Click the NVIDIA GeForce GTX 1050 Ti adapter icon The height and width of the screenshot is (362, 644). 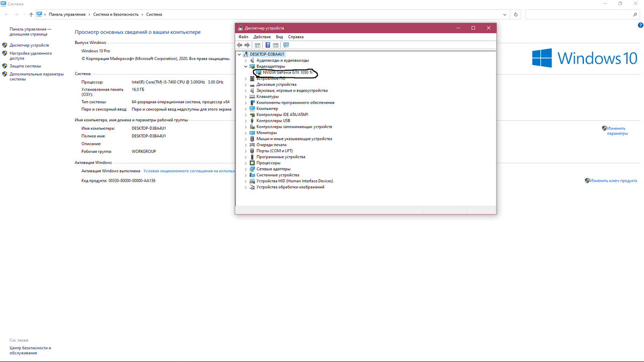(259, 72)
